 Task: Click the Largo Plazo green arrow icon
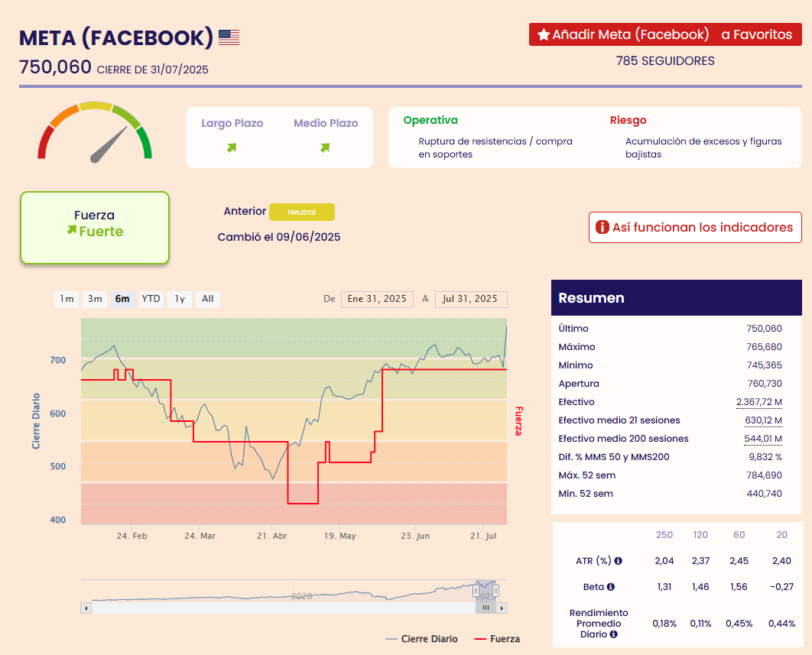point(232,148)
